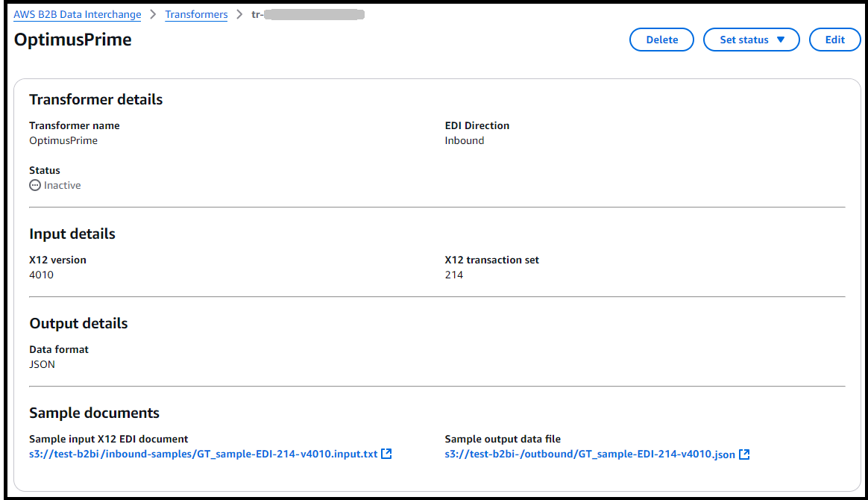Click the Data format label
This screenshot has height=500, width=868.
pos(59,349)
